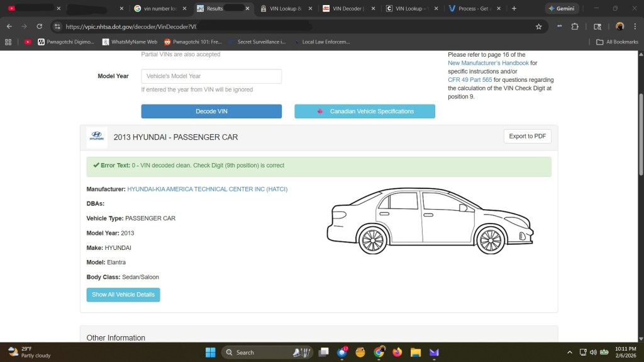The height and width of the screenshot is (362, 644).
Task: Switch to the VIN Decoder tab
Action: pyautogui.click(x=343, y=9)
